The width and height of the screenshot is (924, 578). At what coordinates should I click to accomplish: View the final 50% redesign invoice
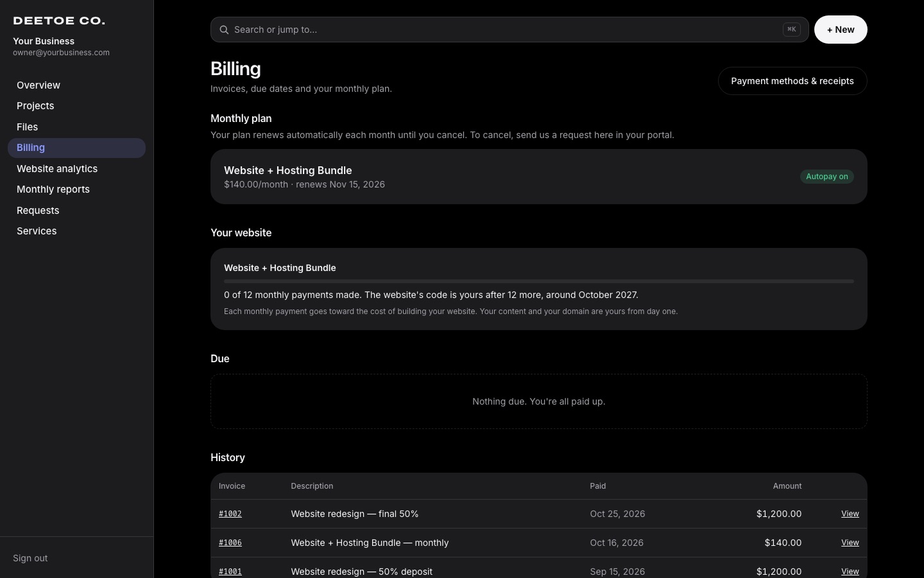tap(850, 514)
